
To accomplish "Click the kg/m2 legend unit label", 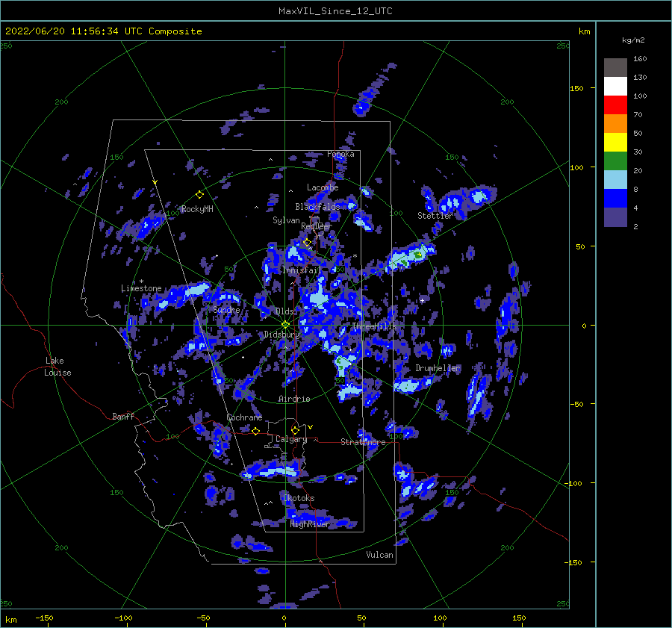I will point(633,40).
